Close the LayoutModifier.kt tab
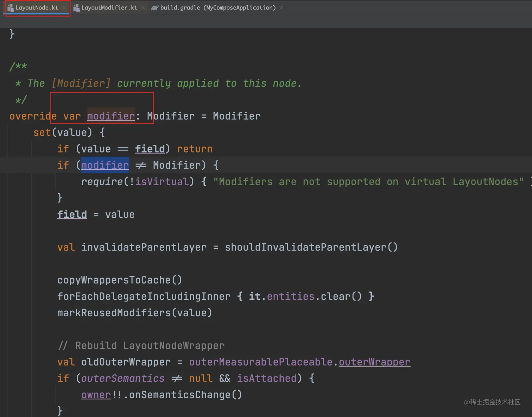This screenshot has width=532, height=417. point(142,7)
